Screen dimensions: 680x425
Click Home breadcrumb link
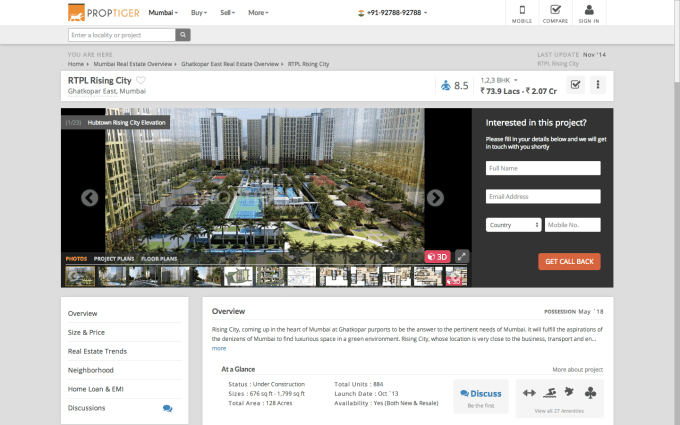[76, 64]
